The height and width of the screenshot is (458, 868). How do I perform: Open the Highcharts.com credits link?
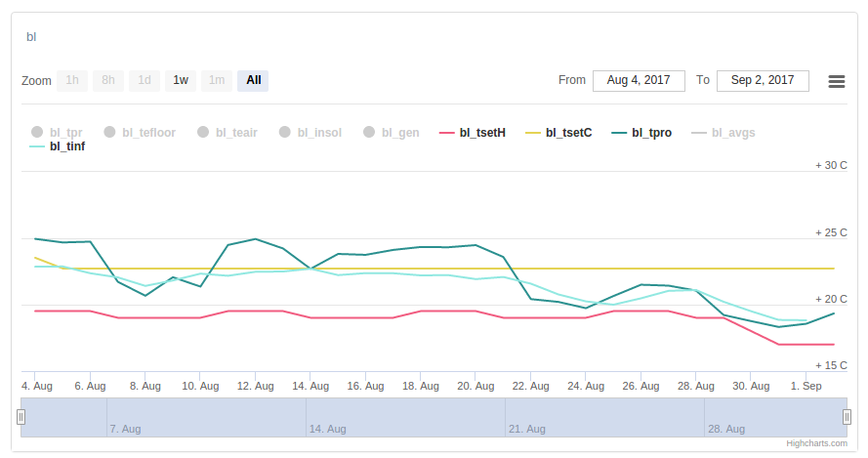817,443
